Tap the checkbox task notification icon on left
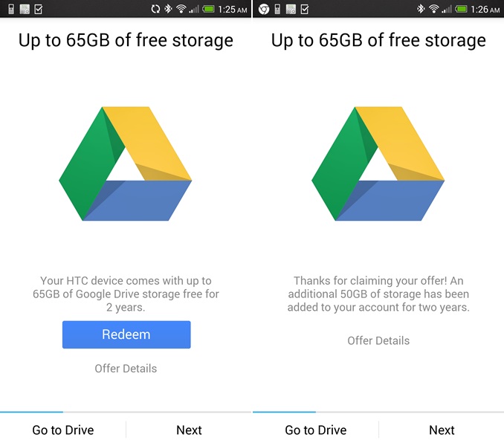This screenshot has width=504, height=446. tap(38, 10)
